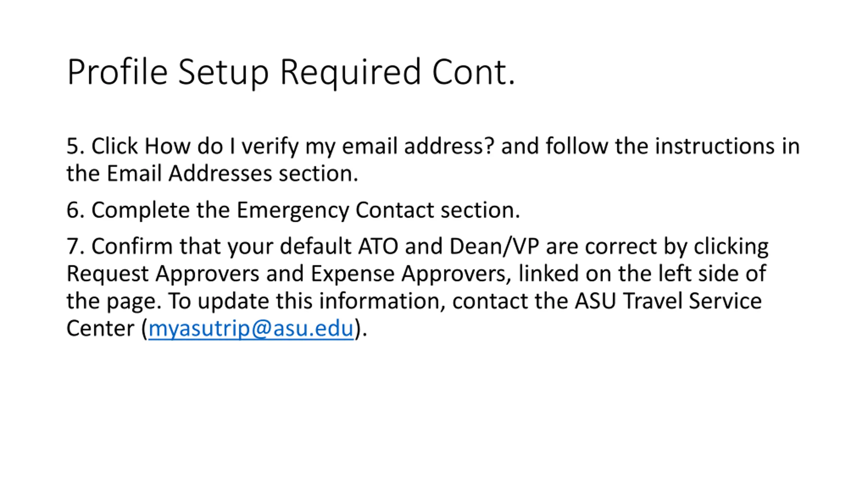
Task: Click the 'Profile Setup Required Cont.' title
Action: 291,72
